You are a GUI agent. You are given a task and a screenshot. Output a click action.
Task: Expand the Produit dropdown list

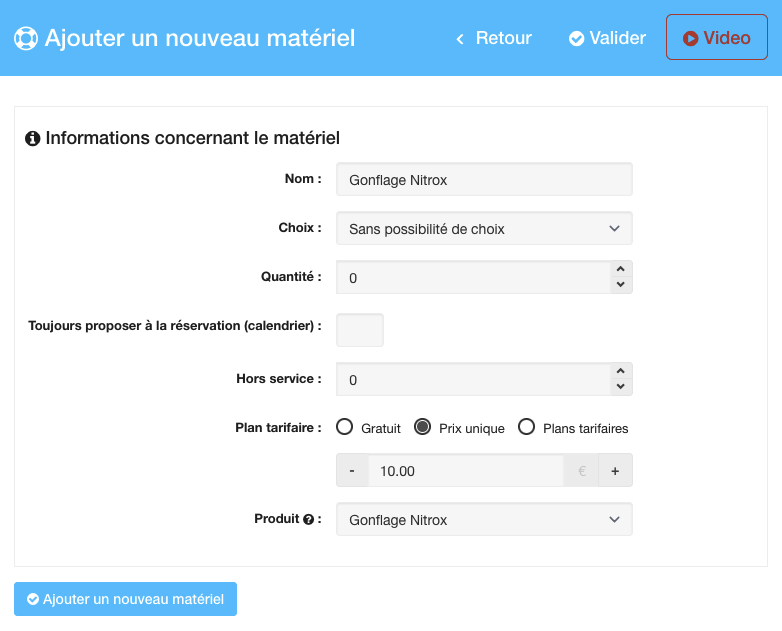click(x=484, y=520)
